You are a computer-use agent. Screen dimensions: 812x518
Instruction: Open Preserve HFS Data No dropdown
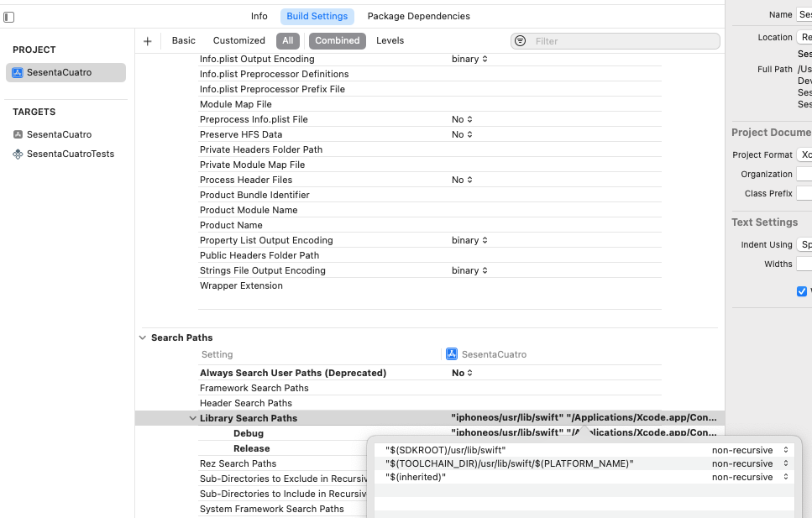[462, 134]
